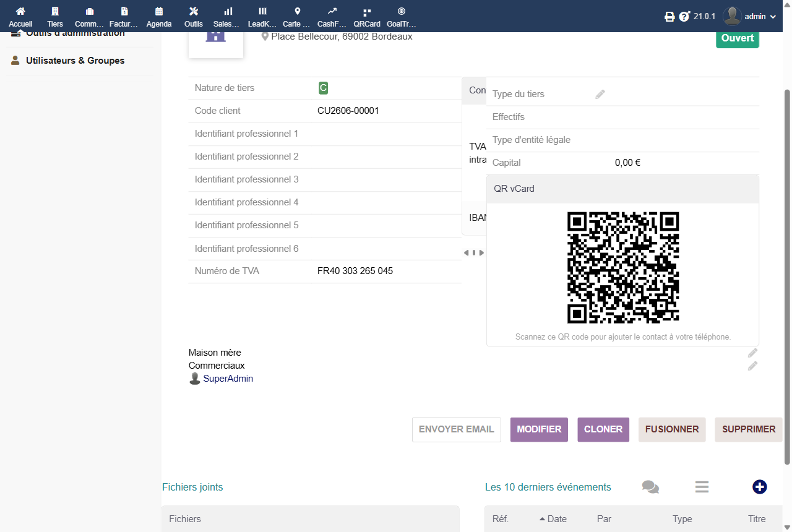Click the printer icon in the top bar

click(x=669, y=17)
